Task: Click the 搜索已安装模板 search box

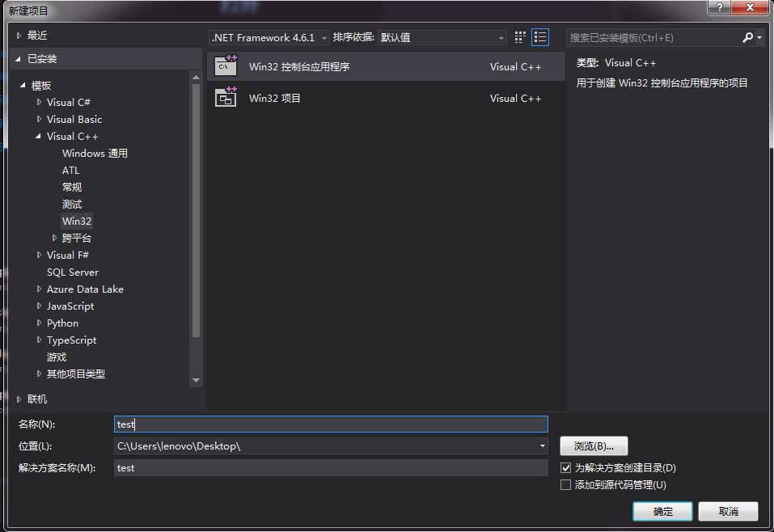Action: [654, 37]
